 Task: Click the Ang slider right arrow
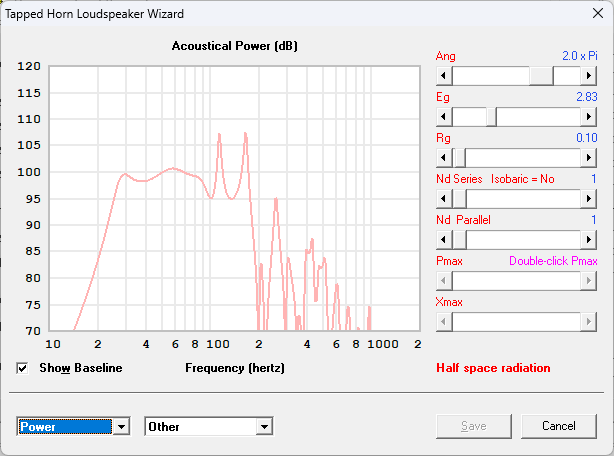coord(589,76)
